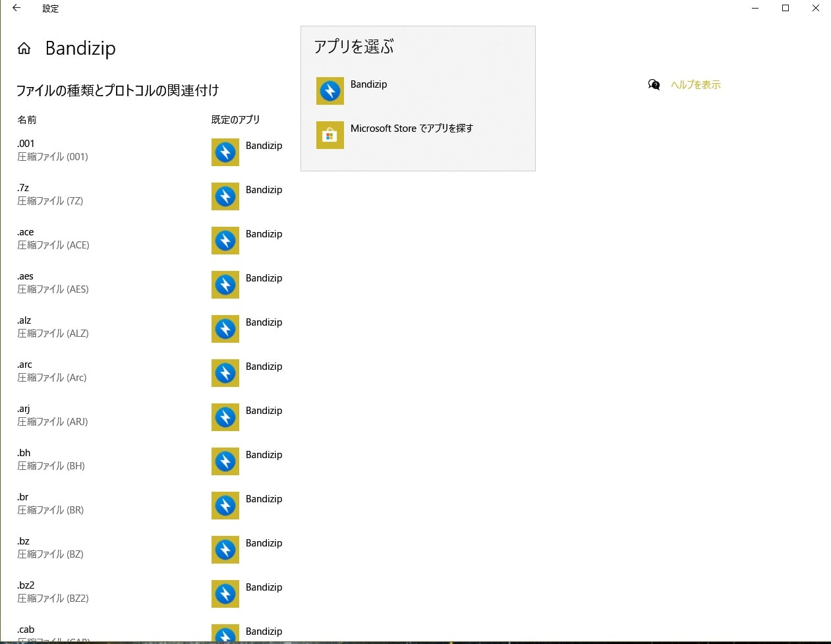Go back with the arrow icon

(16, 8)
